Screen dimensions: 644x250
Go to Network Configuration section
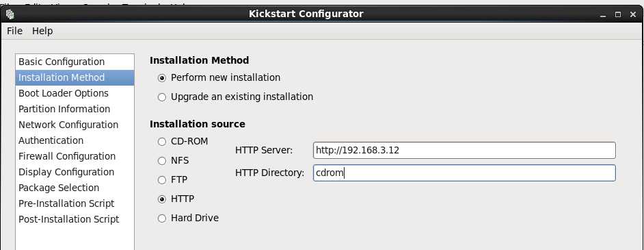75,125
